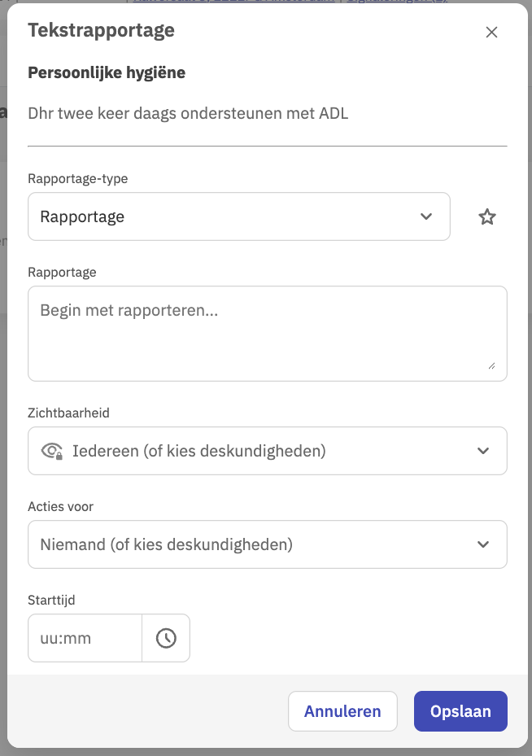Open the time picker clock icon

click(166, 638)
